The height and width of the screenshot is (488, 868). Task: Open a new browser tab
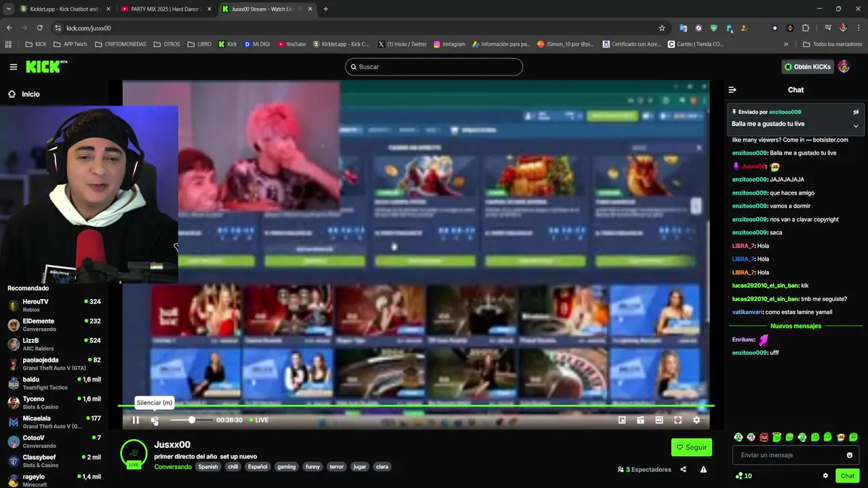pyautogui.click(x=325, y=9)
